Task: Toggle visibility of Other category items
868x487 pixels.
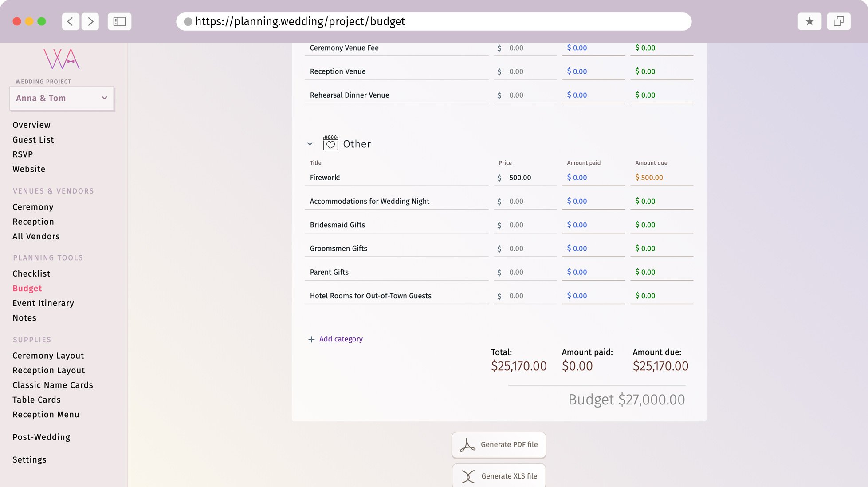Action: (x=310, y=144)
